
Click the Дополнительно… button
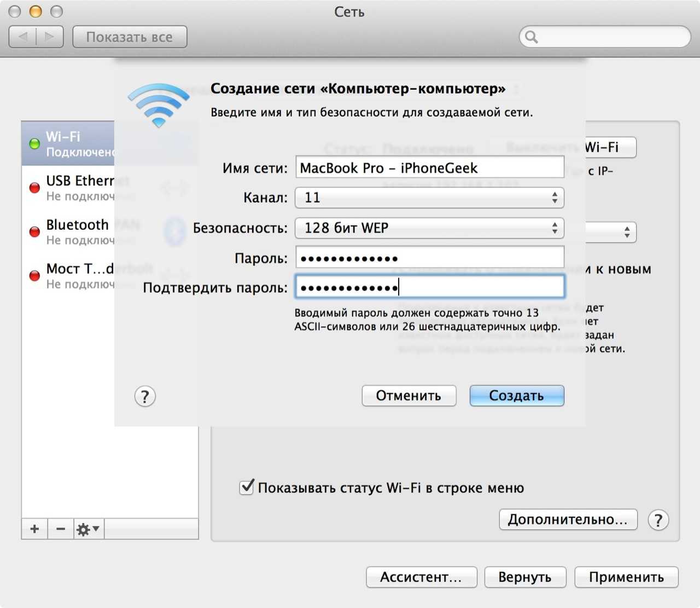coord(568,519)
